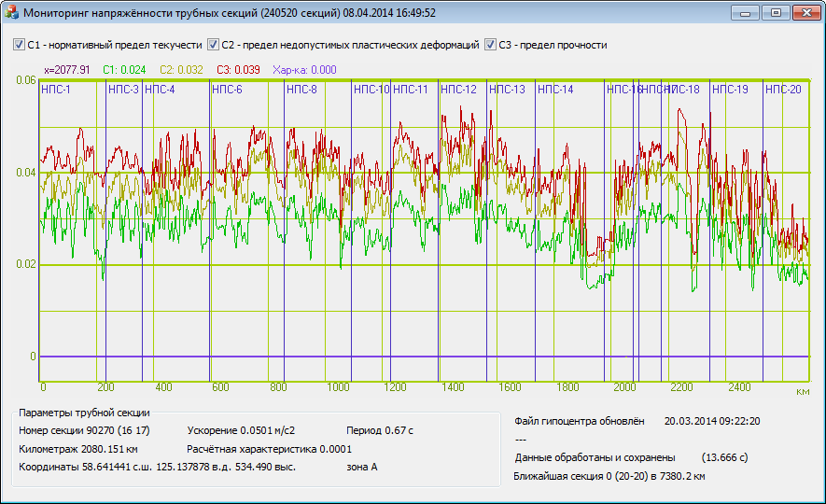Click the НПС-4 station label

coord(160,90)
